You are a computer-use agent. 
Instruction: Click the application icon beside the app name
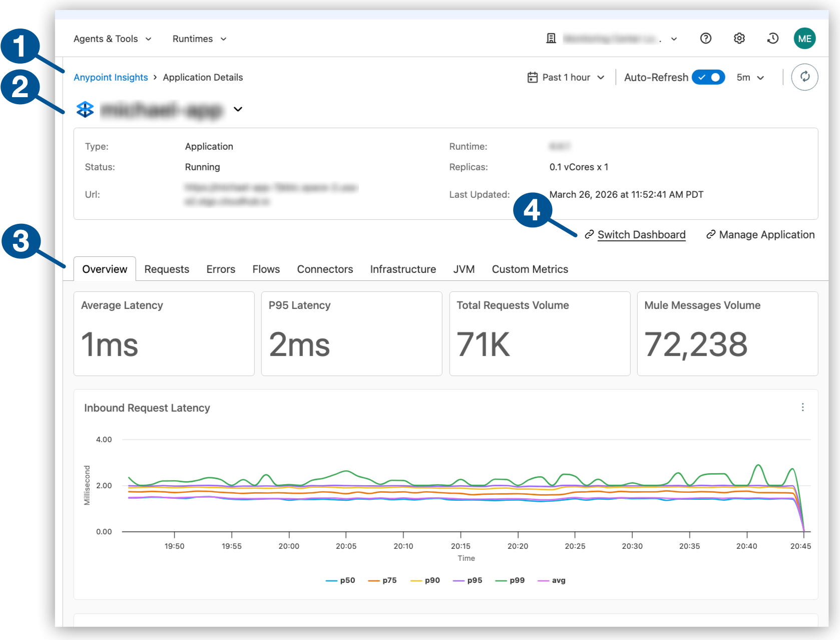point(85,109)
